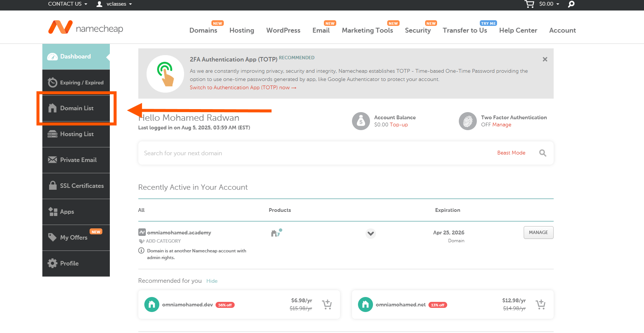The height and width of the screenshot is (333, 644).
Task: Click ADD CATEGORY under omniamohamed.academy
Action: coord(160,241)
